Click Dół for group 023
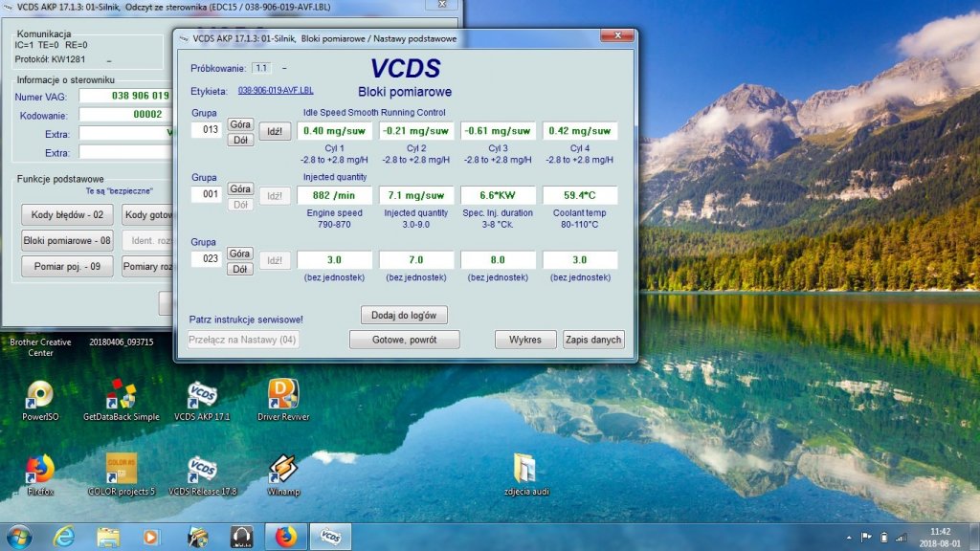Viewport: 980px width, 551px height. (240, 269)
